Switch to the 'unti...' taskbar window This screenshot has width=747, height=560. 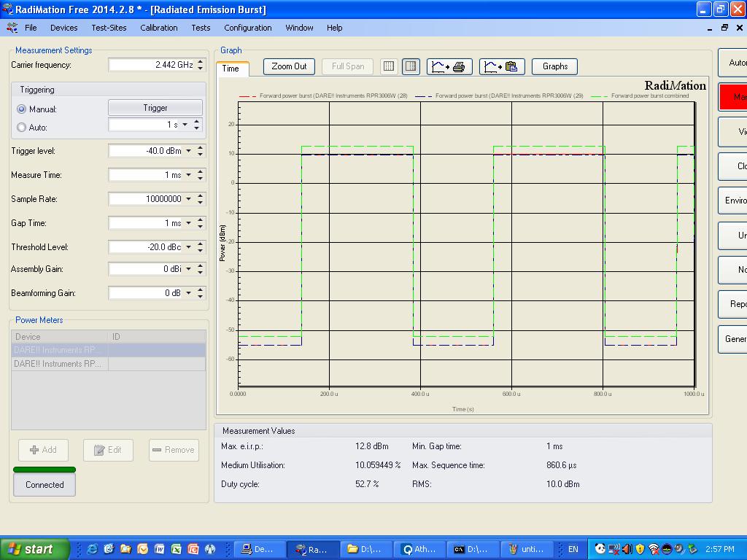coord(527,549)
